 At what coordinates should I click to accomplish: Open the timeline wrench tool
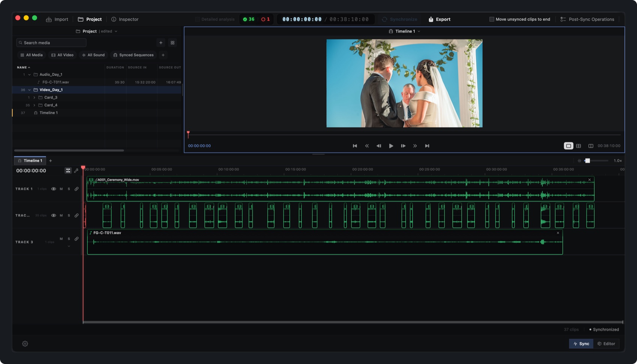click(76, 171)
